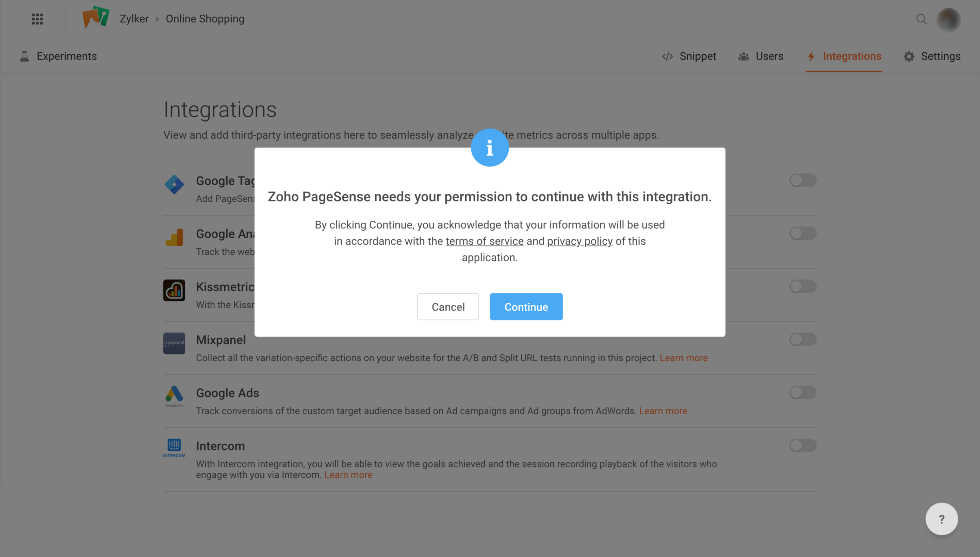
Task: Cancel the permission dialog
Action: click(x=448, y=307)
